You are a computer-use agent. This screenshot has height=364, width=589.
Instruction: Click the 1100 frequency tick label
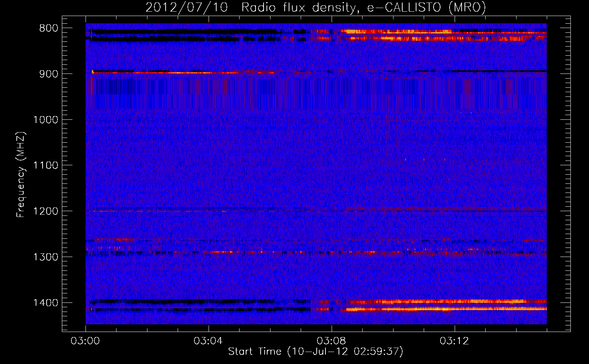[46, 166]
